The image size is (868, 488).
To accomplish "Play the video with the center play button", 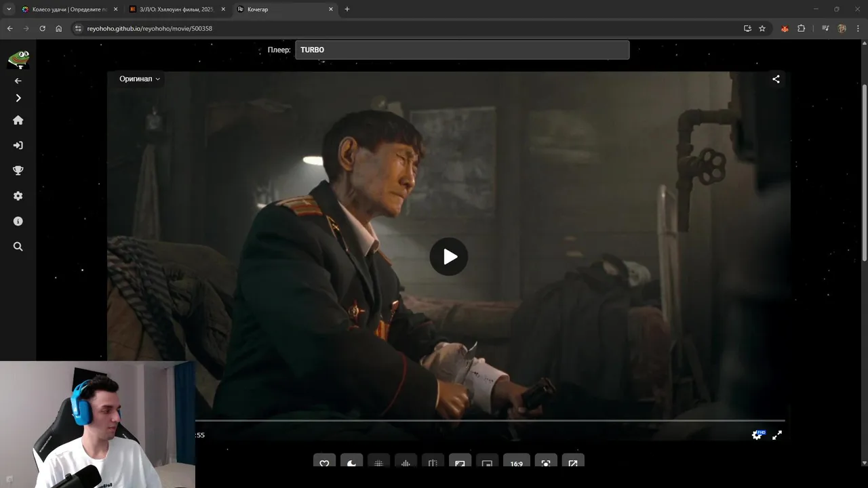I will pyautogui.click(x=449, y=257).
